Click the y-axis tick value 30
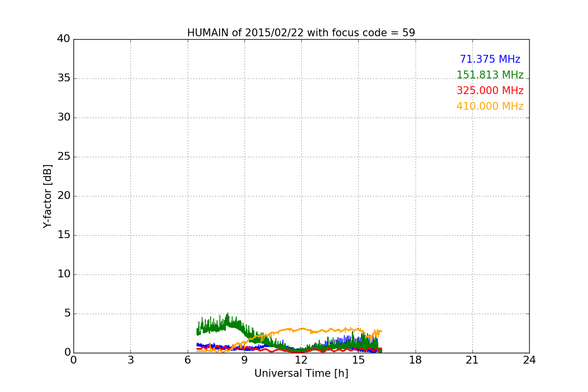Image resolution: width=588 pixels, height=392 pixels. click(x=64, y=118)
